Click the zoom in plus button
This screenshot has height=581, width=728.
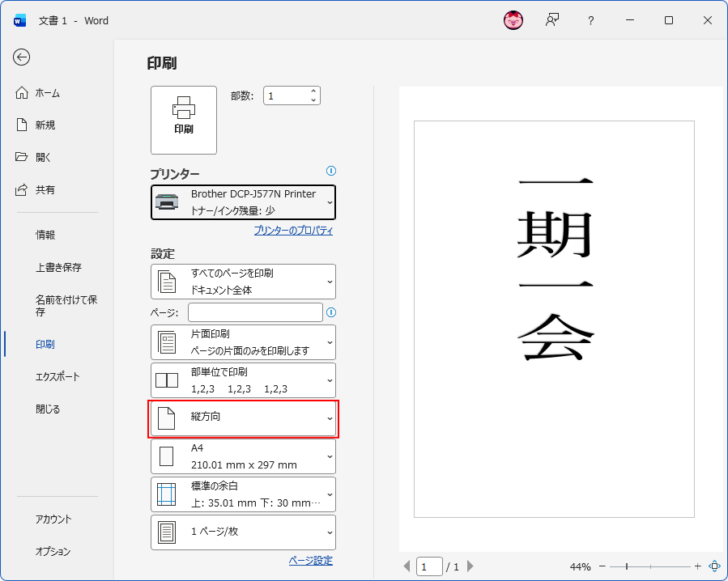(x=697, y=566)
